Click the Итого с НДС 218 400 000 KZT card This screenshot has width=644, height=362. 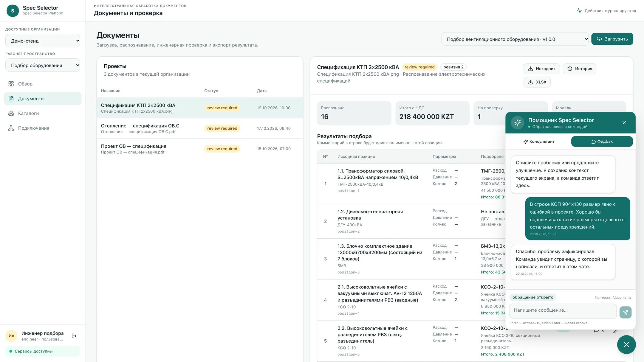432,113
